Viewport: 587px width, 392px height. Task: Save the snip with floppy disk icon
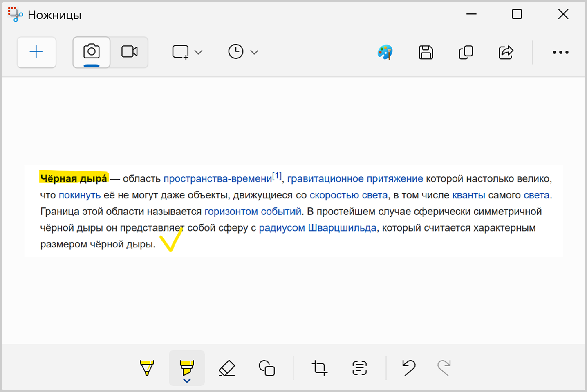click(x=426, y=52)
